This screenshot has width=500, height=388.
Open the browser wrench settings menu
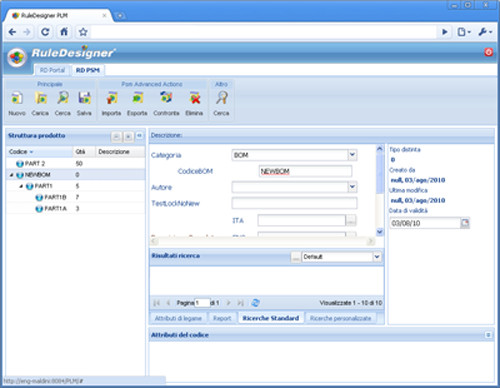(x=485, y=32)
